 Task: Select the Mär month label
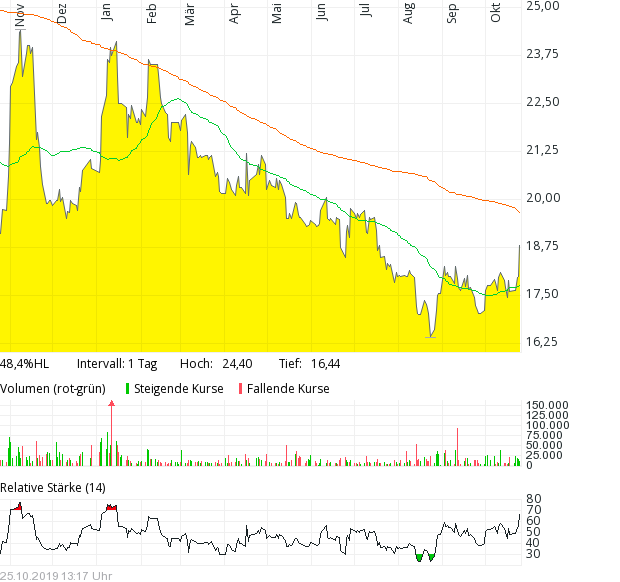[x=190, y=15]
